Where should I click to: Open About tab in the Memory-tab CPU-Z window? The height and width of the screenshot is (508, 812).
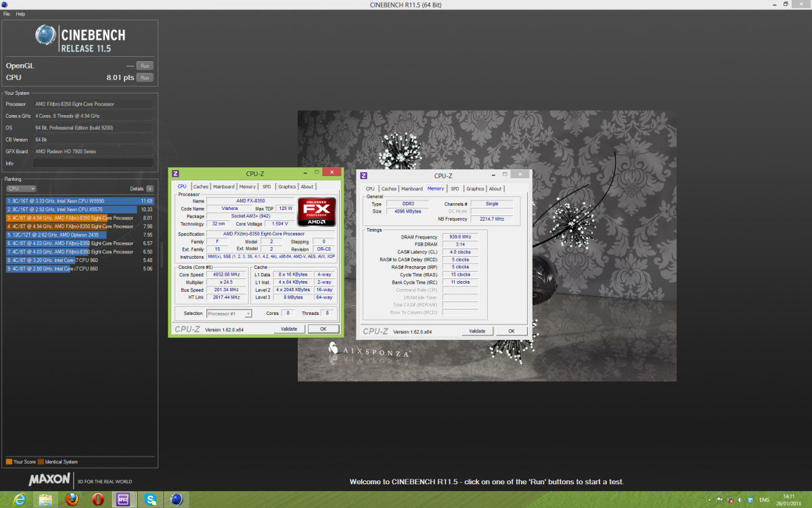coord(495,189)
